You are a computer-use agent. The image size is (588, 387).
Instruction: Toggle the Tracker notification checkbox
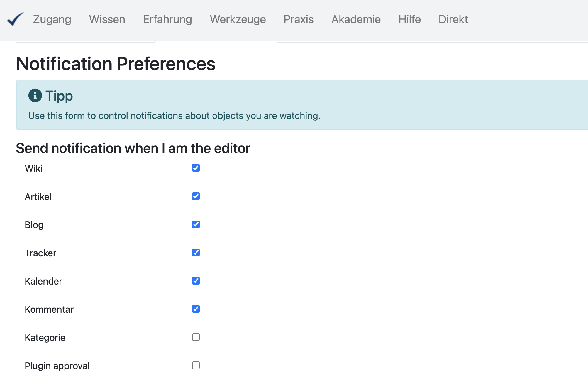pyautogui.click(x=196, y=253)
